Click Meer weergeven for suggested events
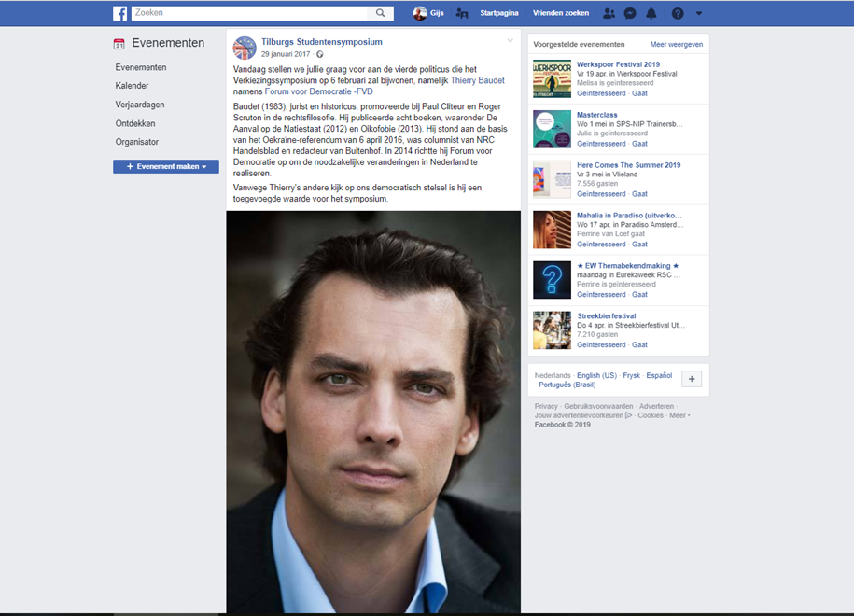 click(x=676, y=44)
